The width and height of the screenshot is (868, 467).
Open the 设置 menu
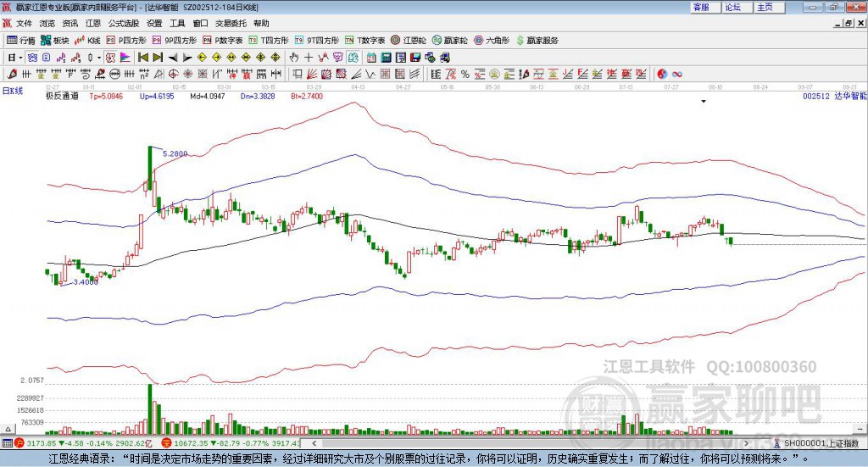coord(154,23)
